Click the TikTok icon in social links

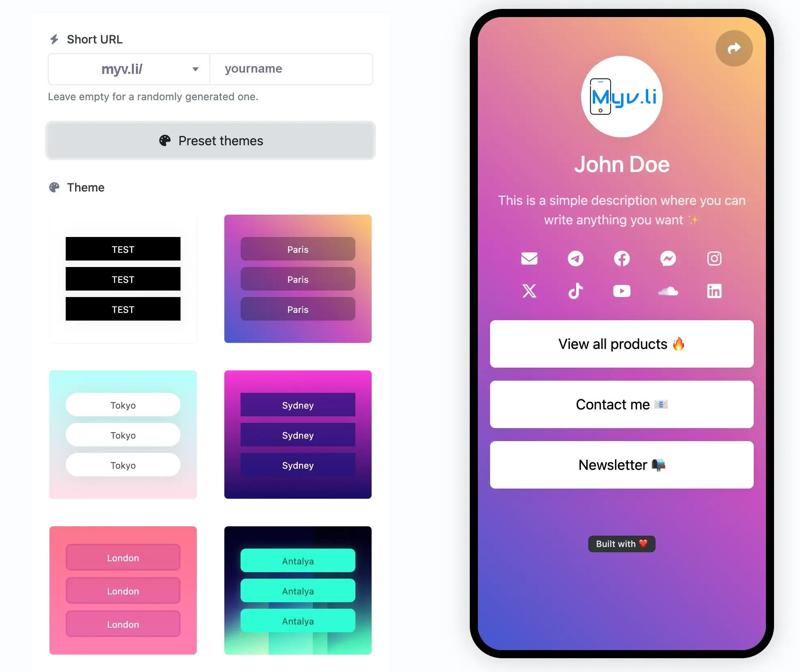pos(575,291)
